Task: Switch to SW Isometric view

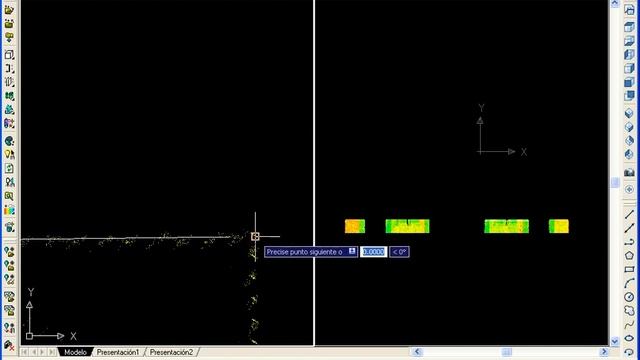Action: [629, 113]
